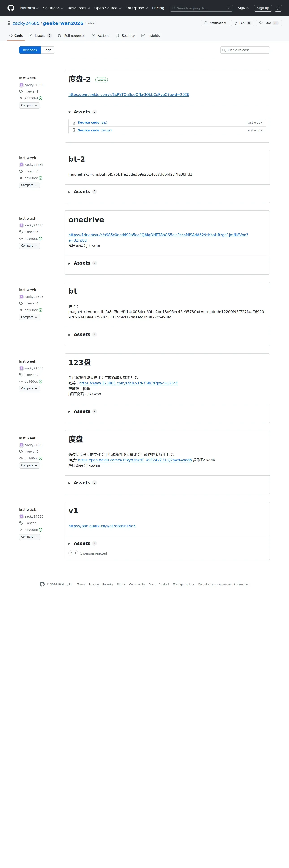Click Privacy in footer

[x=94, y=585]
